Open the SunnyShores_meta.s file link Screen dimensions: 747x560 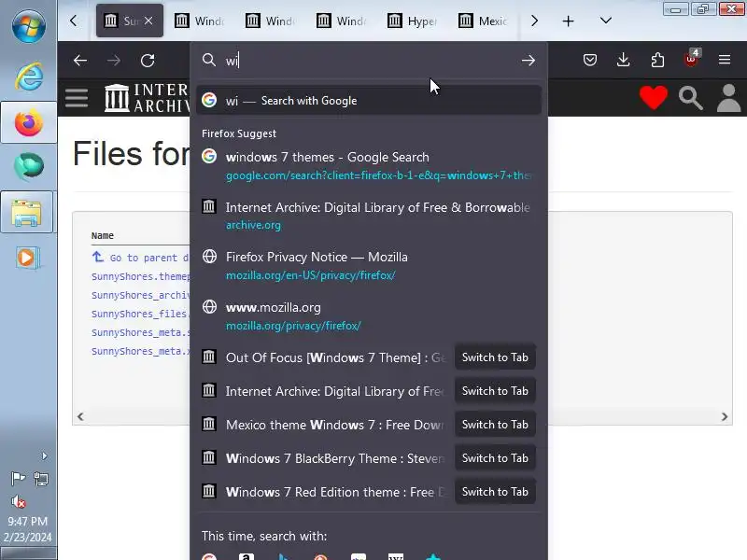click(141, 332)
